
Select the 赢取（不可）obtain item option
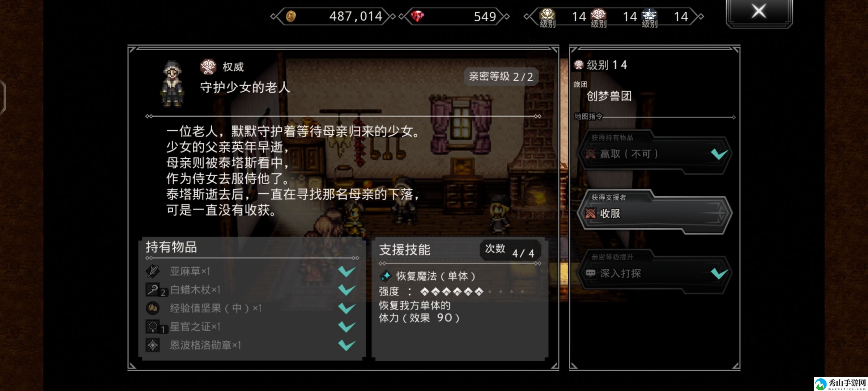click(654, 153)
